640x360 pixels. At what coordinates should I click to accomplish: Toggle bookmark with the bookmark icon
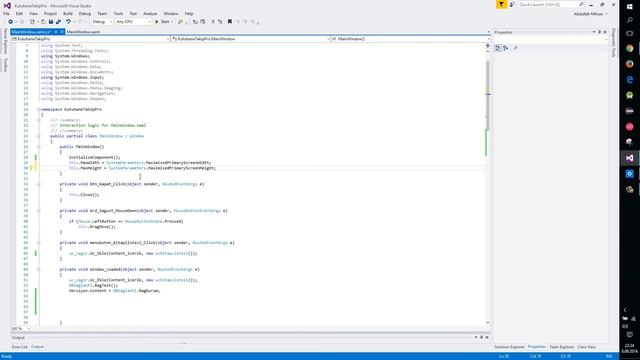230,22
